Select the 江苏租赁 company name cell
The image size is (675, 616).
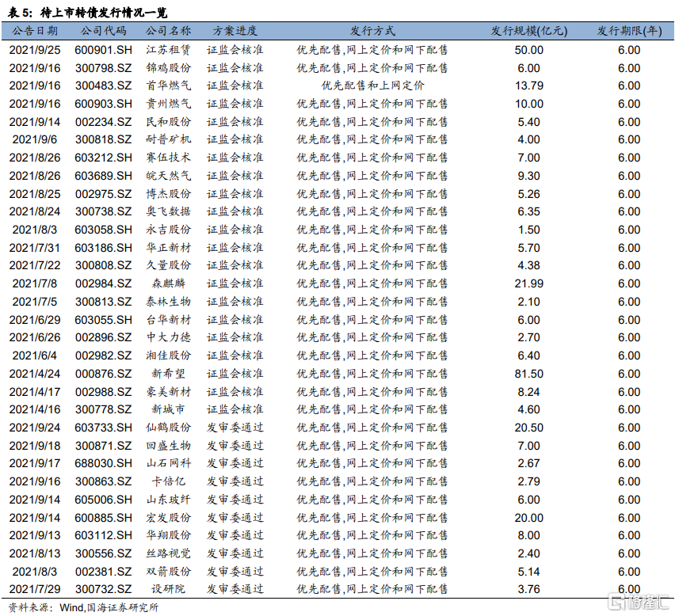pos(168,49)
